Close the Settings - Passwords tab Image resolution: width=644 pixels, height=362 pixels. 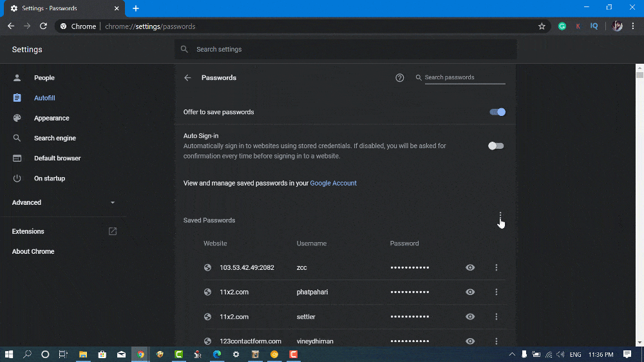point(117,8)
